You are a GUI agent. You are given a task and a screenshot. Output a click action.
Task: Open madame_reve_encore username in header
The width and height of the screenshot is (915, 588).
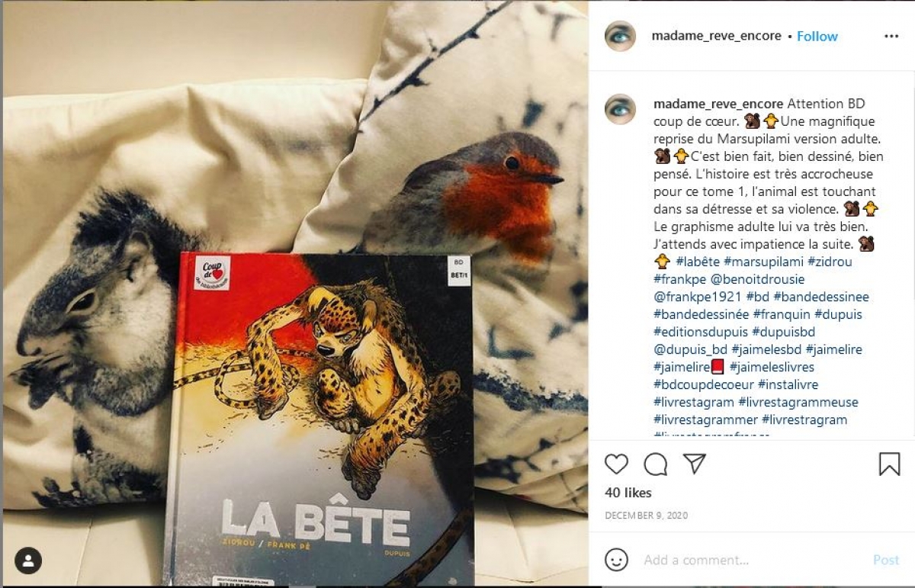tap(716, 36)
